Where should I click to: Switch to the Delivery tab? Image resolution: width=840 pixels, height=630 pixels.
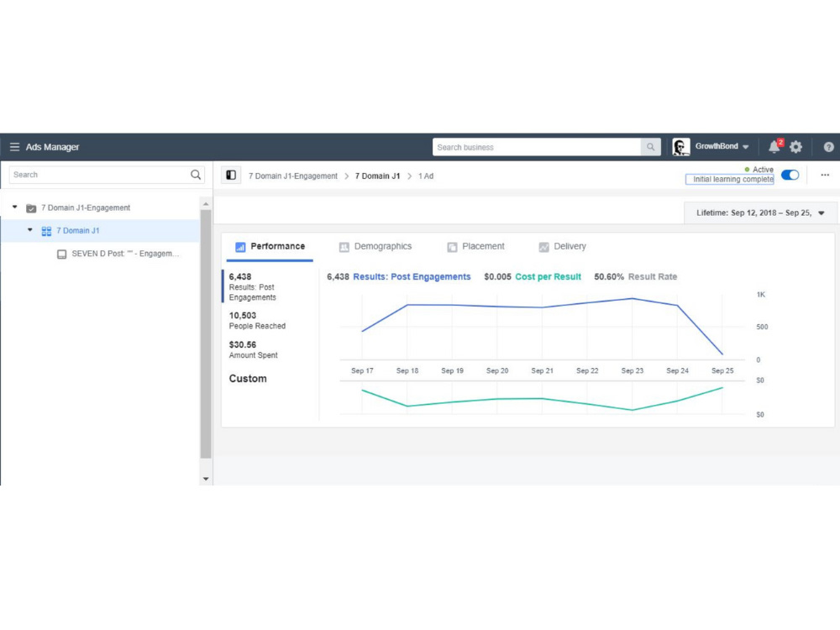563,246
